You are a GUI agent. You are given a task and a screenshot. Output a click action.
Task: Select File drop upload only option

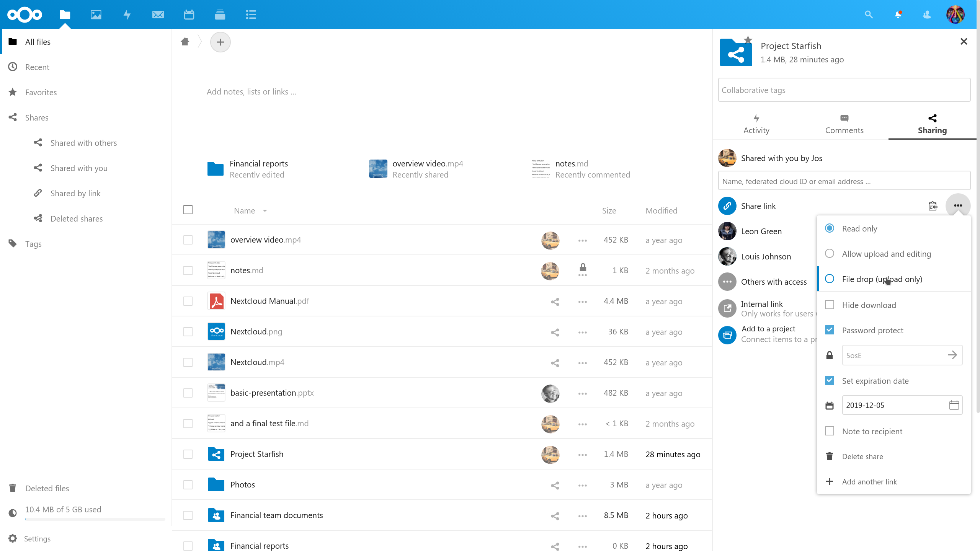point(830,279)
